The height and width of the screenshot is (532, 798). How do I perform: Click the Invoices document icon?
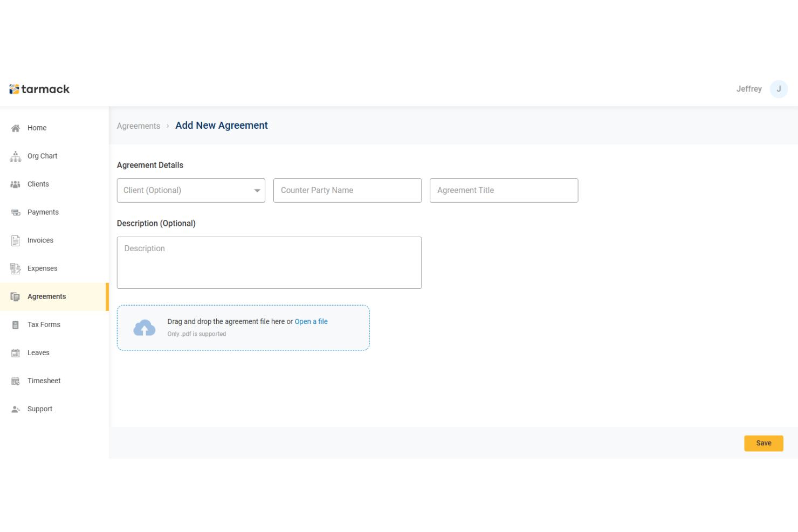(16, 240)
